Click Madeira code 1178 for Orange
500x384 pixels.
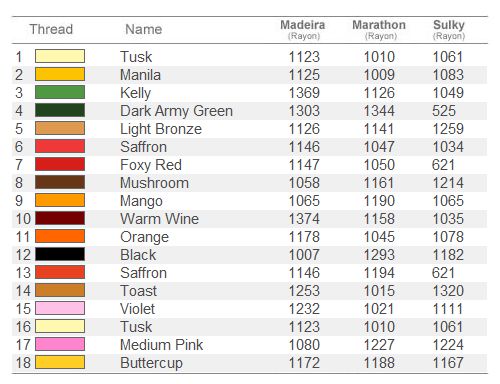coord(304,237)
